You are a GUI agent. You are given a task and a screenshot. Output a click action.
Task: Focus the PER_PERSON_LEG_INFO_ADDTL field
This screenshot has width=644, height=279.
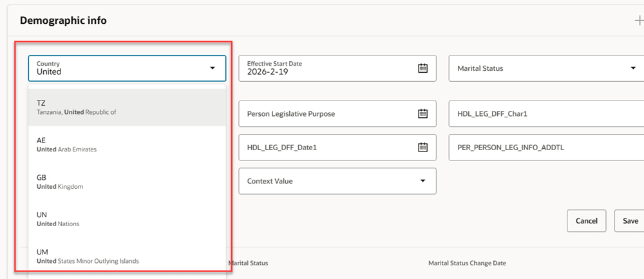pyautogui.click(x=546, y=147)
